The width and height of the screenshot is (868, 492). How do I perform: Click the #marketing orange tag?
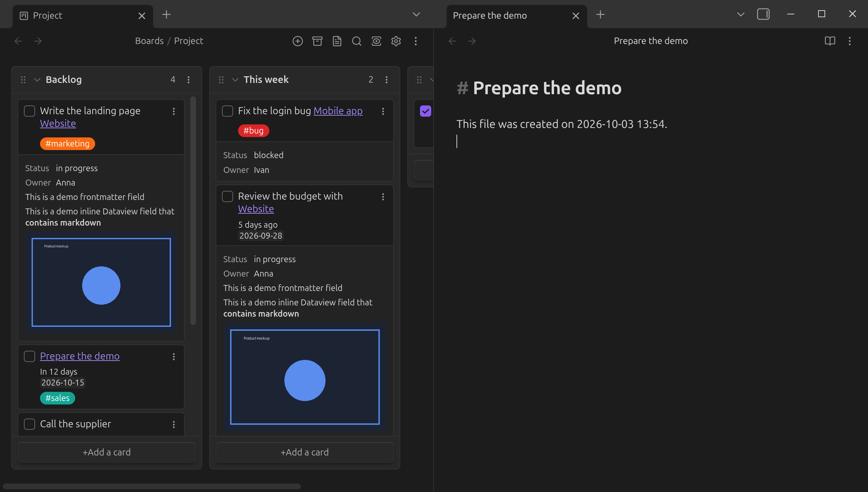coord(67,144)
